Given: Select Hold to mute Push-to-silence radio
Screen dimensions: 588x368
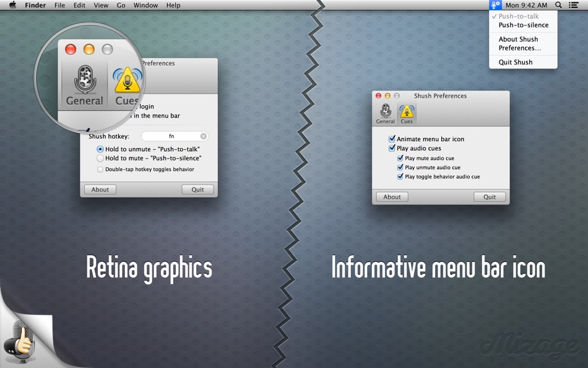Looking at the screenshot, I should point(100,158).
